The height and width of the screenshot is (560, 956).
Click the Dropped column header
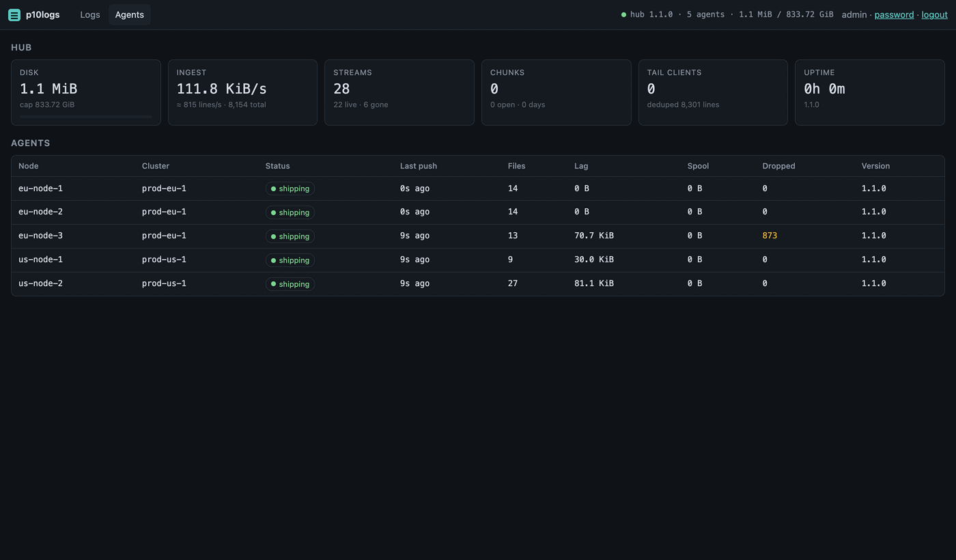click(778, 166)
